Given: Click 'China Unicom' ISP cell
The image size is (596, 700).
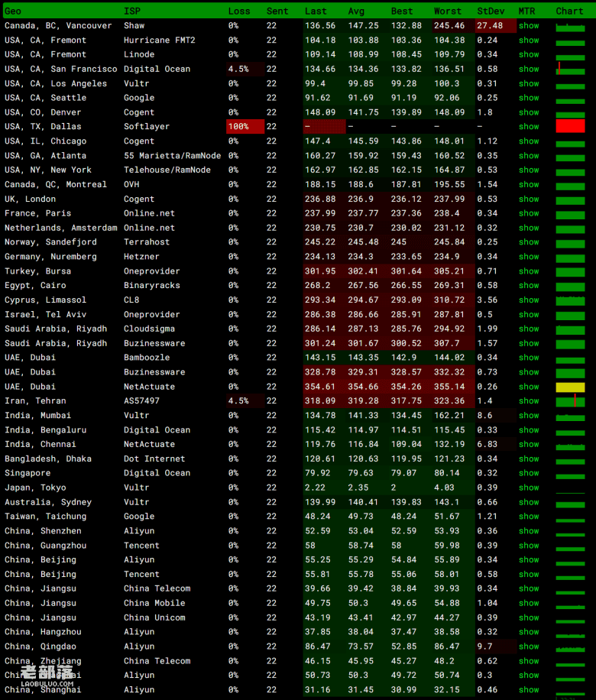Looking at the screenshot, I should click(154, 618).
